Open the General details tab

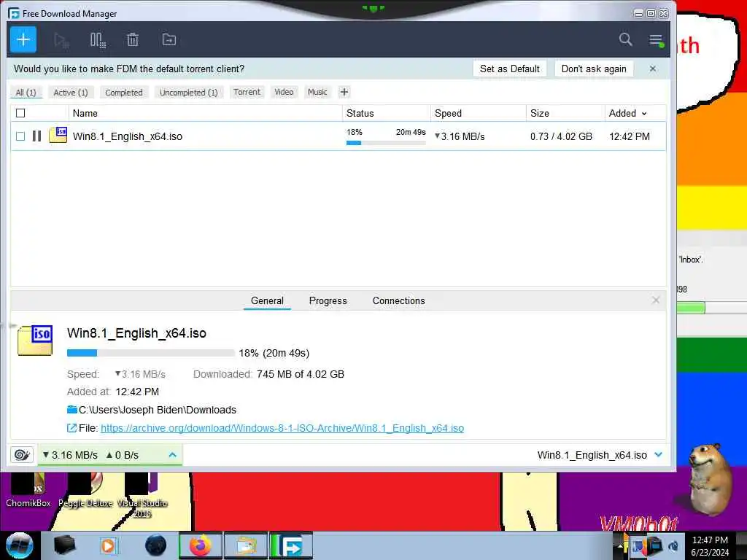click(267, 300)
